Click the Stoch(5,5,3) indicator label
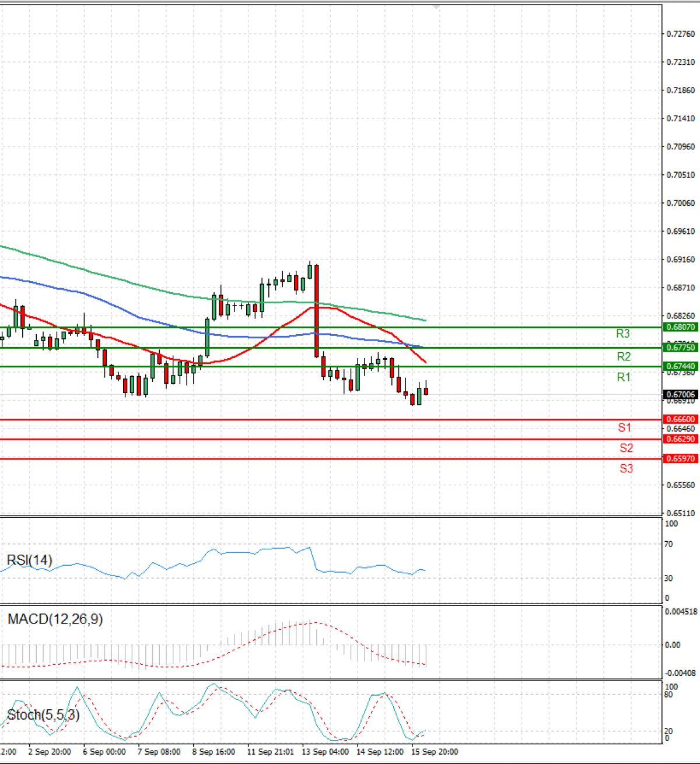 43,715
